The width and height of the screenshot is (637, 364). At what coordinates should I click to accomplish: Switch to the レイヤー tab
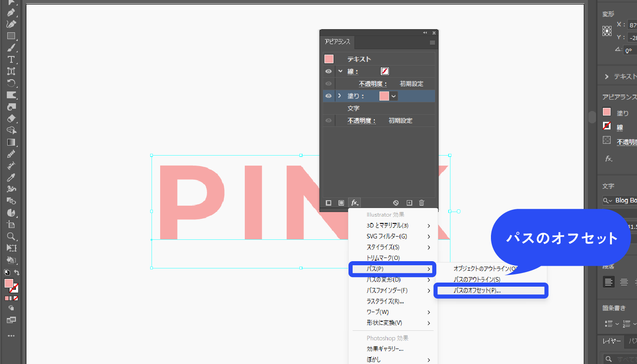[x=611, y=341]
